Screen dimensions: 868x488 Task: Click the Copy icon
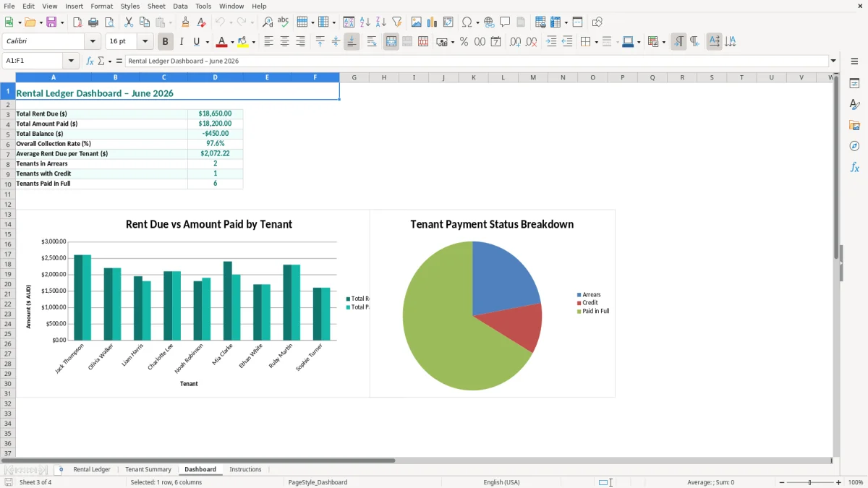click(x=145, y=22)
